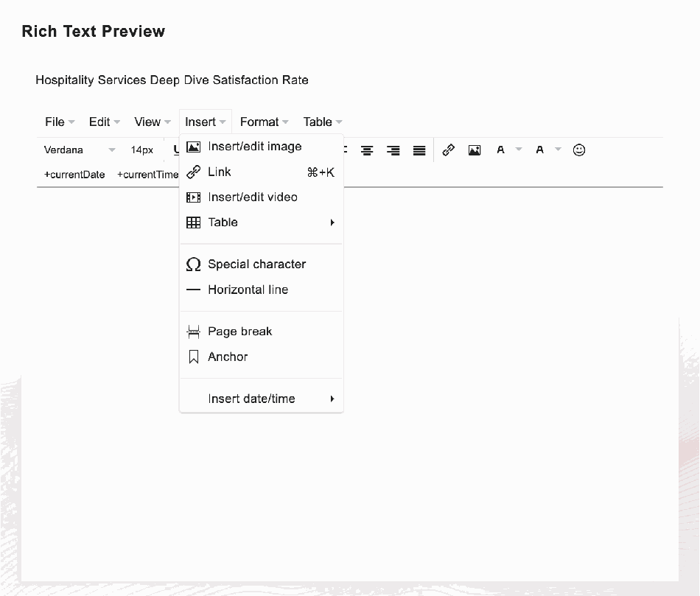Click the omega icon beside Special character
This screenshot has height=596, width=700.
pyautogui.click(x=193, y=264)
